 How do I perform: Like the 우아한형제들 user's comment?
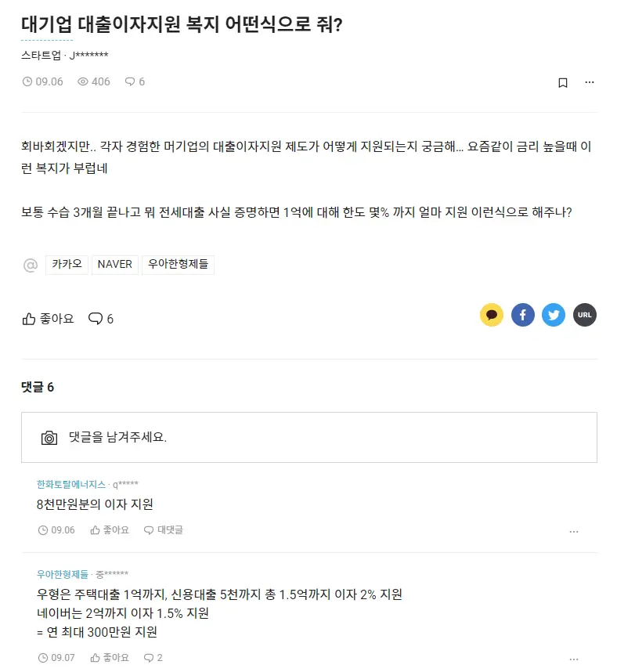click(x=110, y=657)
